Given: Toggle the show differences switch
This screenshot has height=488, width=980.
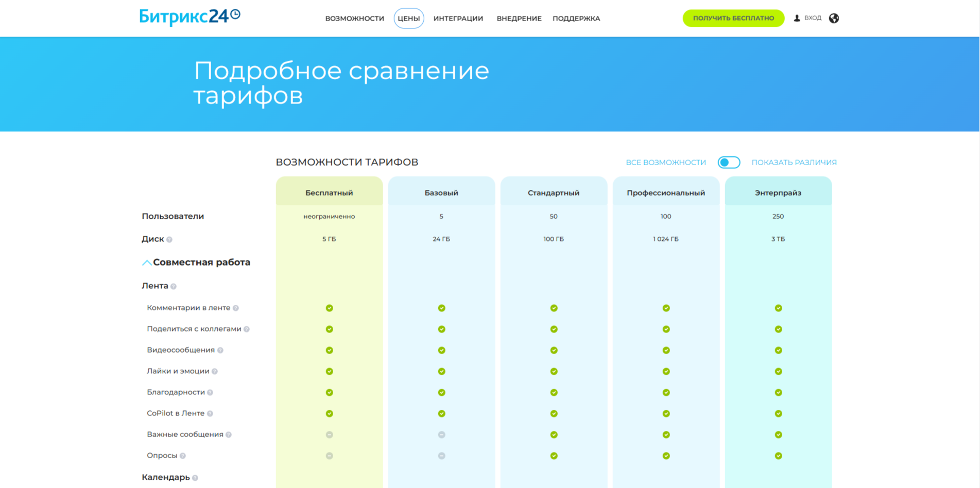Looking at the screenshot, I should 729,163.
